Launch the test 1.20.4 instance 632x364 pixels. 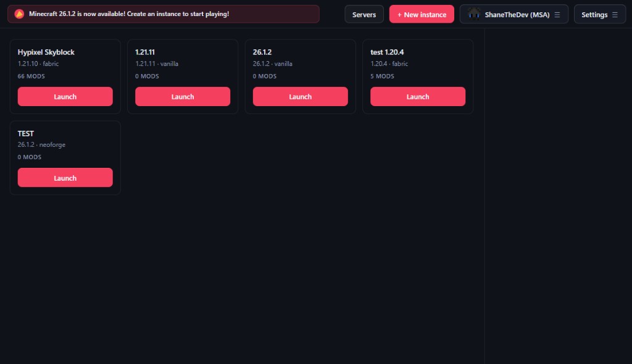(418, 96)
